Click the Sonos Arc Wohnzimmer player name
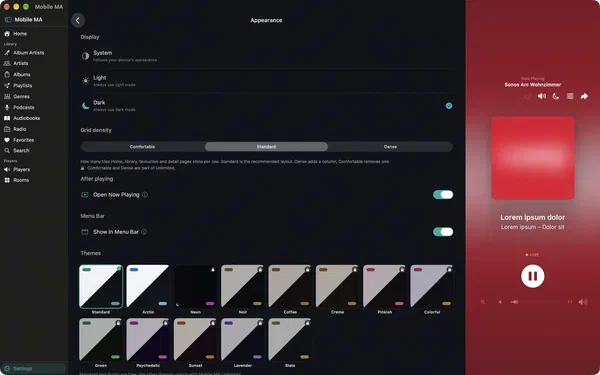The height and width of the screenshot is (375, 600). click(533, 85)
